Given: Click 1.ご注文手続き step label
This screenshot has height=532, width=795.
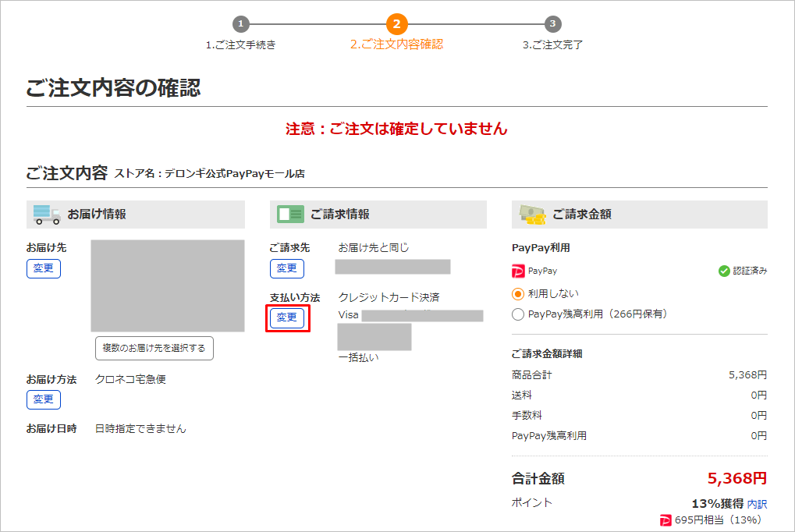Looking at the screenshot, I should [241, 45].
